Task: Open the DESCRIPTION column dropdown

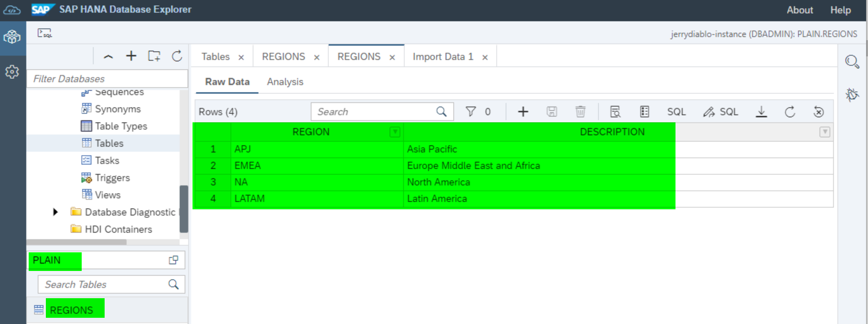Action: pos(825,132)
